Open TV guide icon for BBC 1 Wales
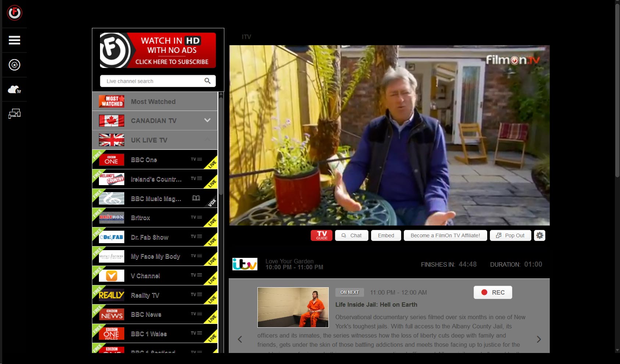The height and width of the screenshot is (364, 620). coord(196,333)
